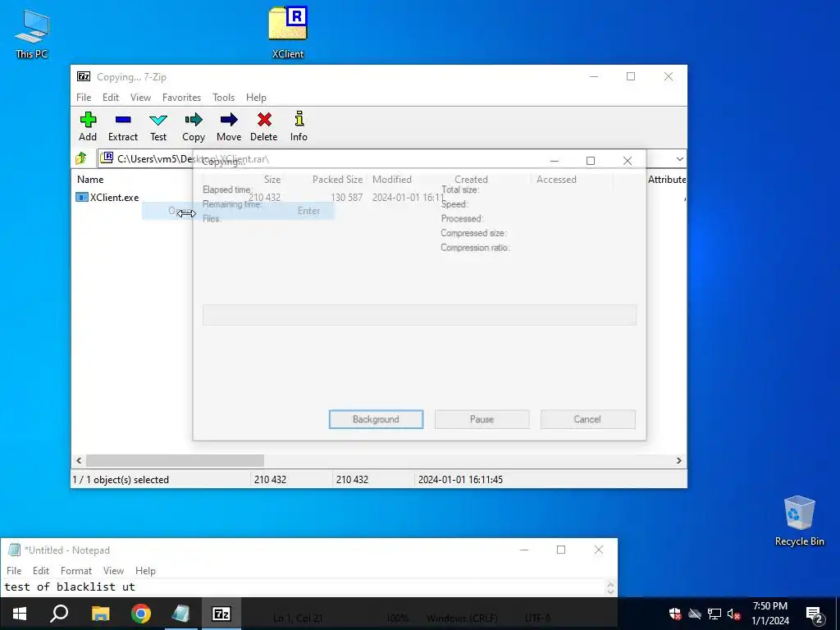This screenshot has height=630, width=840.
Task: Open the Notepad Format menu
Action: [x=76, y=571]
